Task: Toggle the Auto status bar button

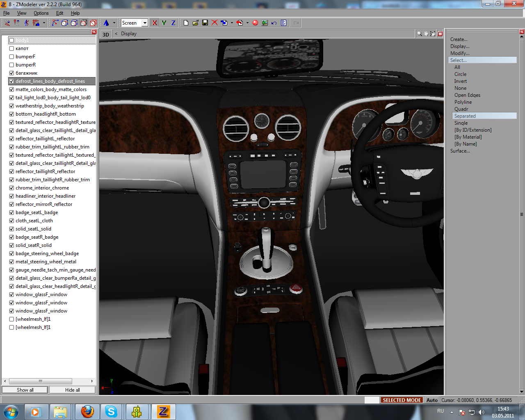Action: pyautogui.click(x=432, y=400)
